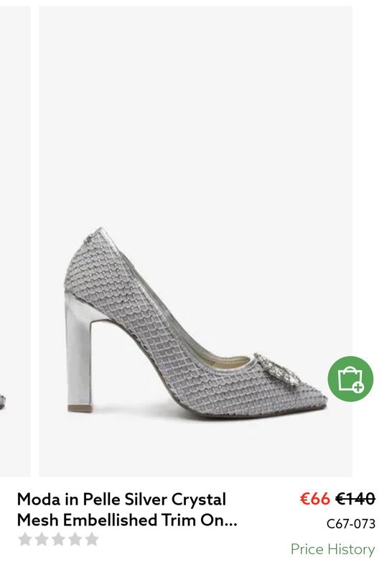Click the crossed-out €140 original price
Viewport: 392px width, 575px height.
(355, 499)
